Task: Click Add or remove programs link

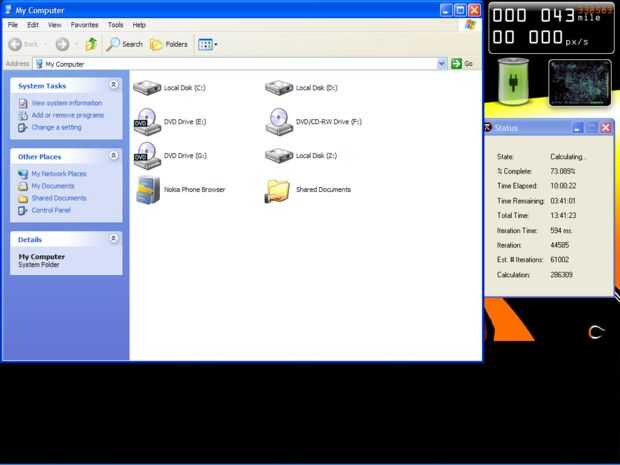Action: tap(68, 115)
